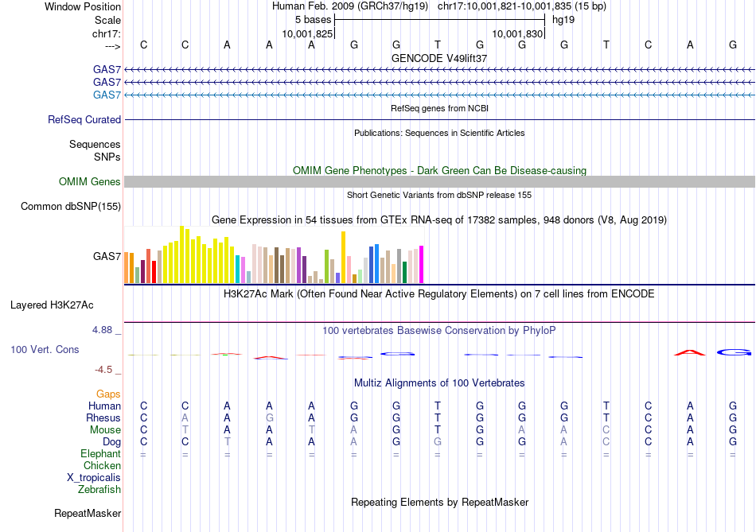
Task: Click the Scale track label
Action: (107, 20)
